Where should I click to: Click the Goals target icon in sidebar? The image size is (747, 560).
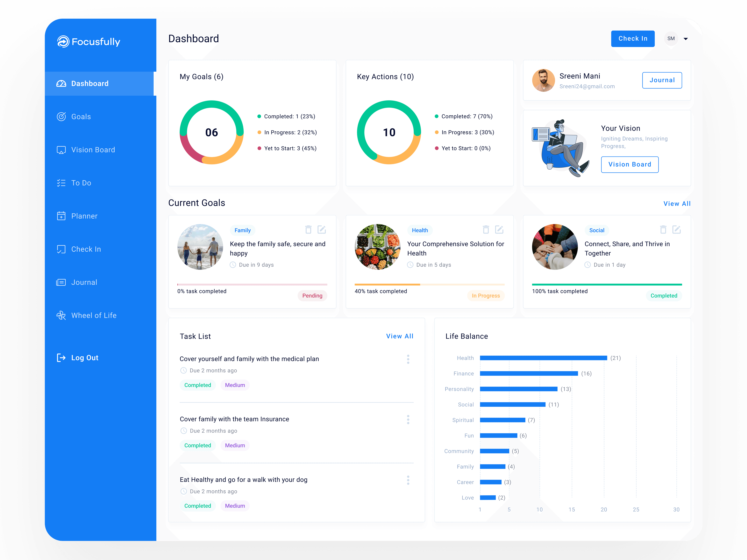(61, 117)
